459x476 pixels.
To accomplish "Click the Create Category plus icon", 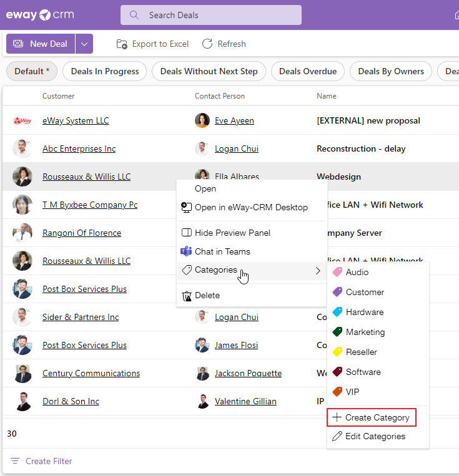I will pyautogui.click(x=337, y=417).
